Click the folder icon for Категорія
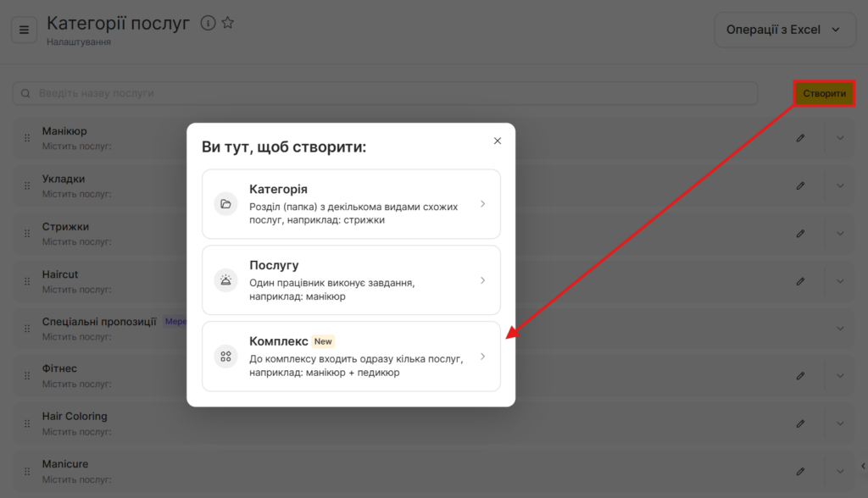868x498 pixels. point(225,204)
